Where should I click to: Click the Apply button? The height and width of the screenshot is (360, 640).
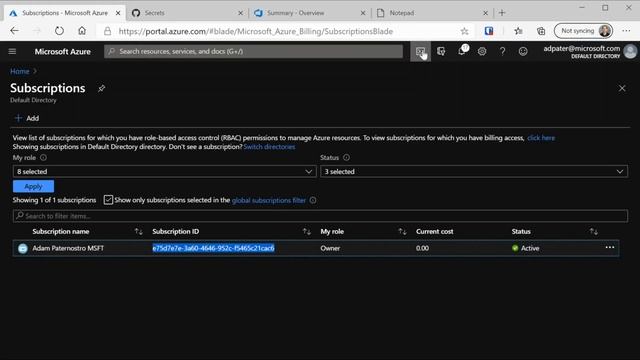pyautogui.click(x=33, y=187)
